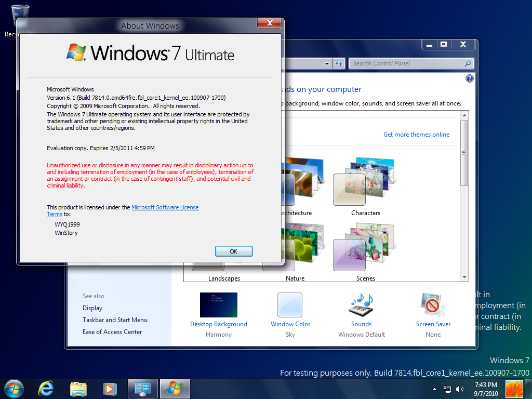Click the search magnifier icon in Control Panel
532x399 pixels.
[x=468, y=63]
